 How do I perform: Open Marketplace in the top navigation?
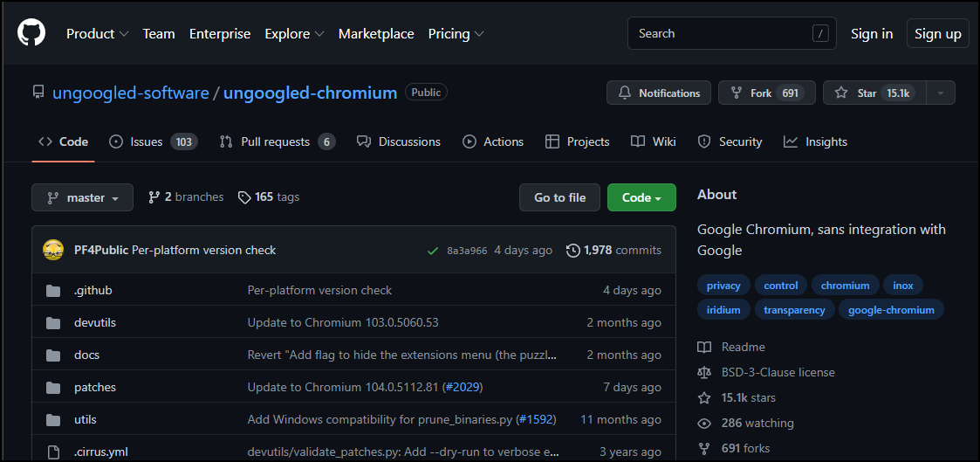tap(376, 34)
